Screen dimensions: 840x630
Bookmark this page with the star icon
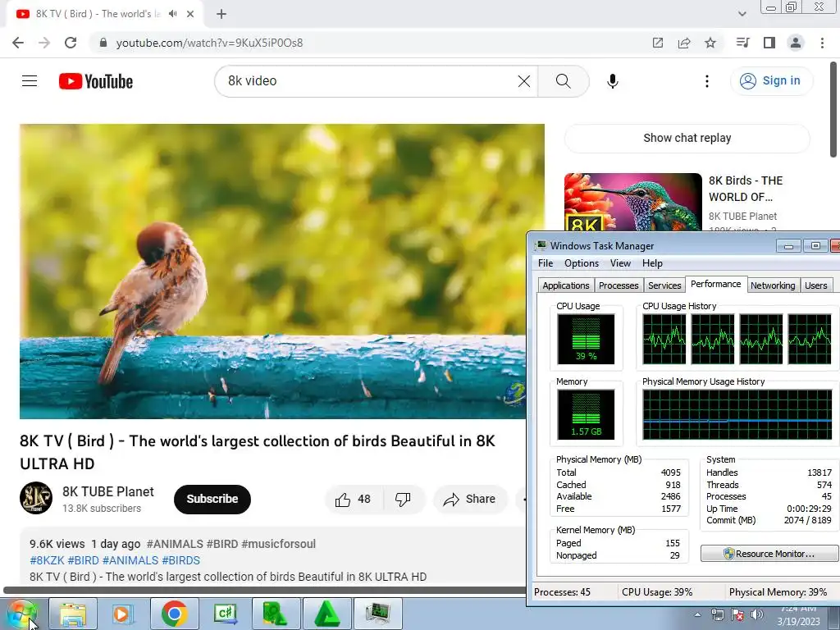(x=710, y=43)
